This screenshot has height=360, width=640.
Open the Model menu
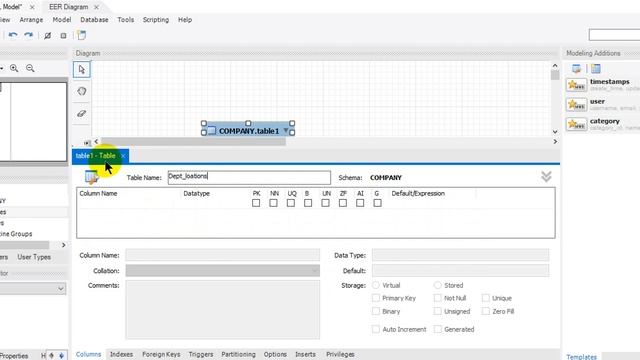click(x=62, y=20)
